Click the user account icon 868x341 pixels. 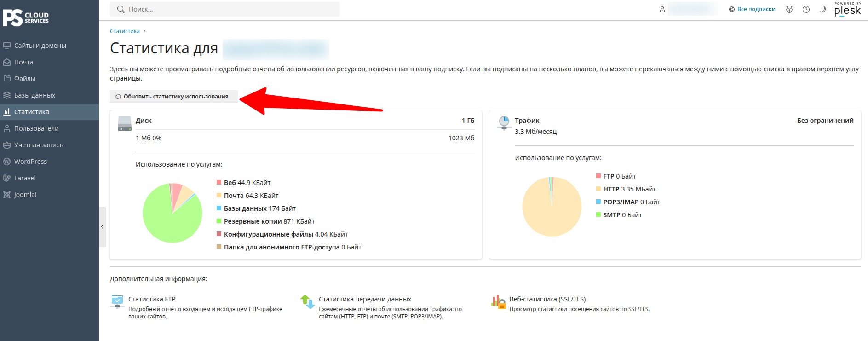click(x=662, y=9)
